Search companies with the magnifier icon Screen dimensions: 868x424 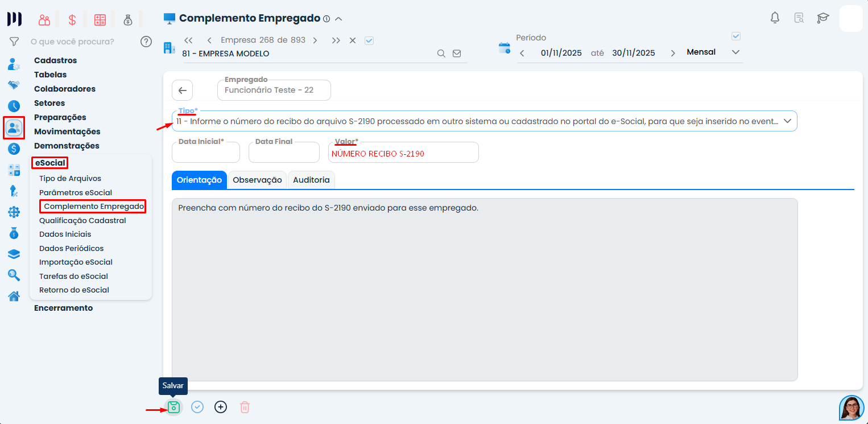(441, 53)
